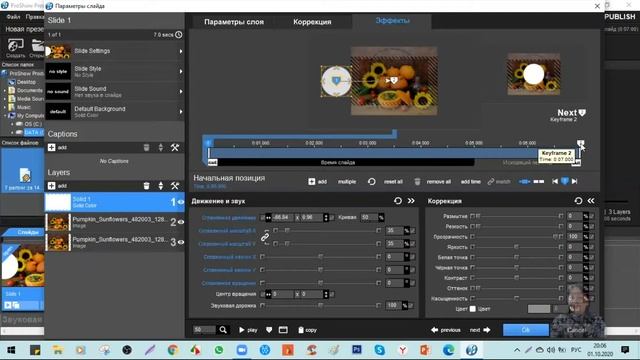
Task: Toggle the Размытие keyframe checkbox
Action: pos(592,216)
